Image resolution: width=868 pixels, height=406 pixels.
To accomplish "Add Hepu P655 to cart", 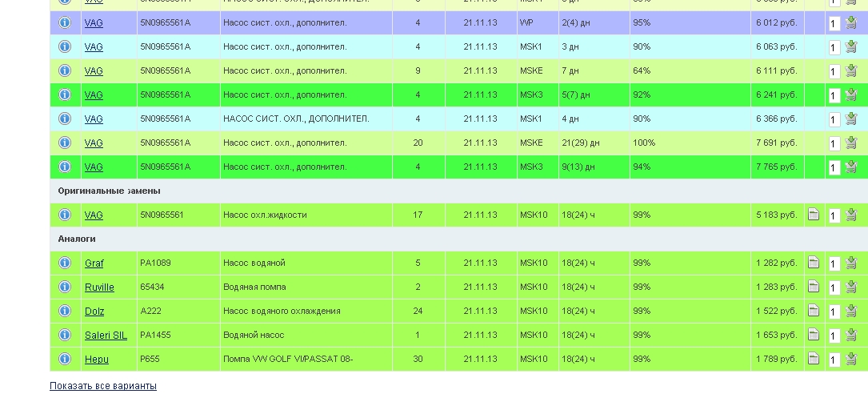I will pyautogui.click(x=851, y=359).
